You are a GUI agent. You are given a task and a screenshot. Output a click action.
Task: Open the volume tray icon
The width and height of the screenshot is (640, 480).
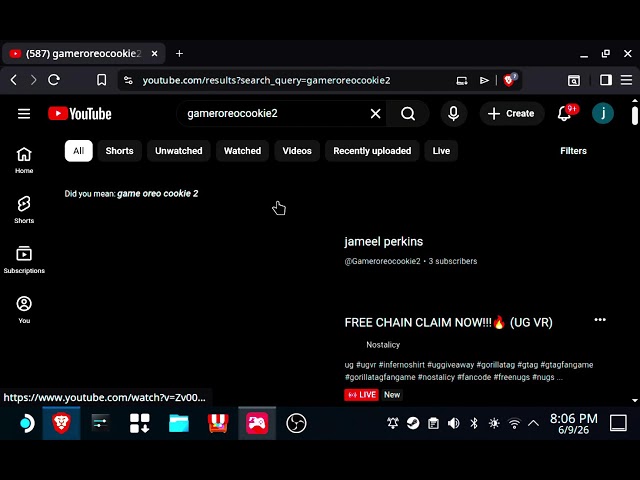coord(453,423)
